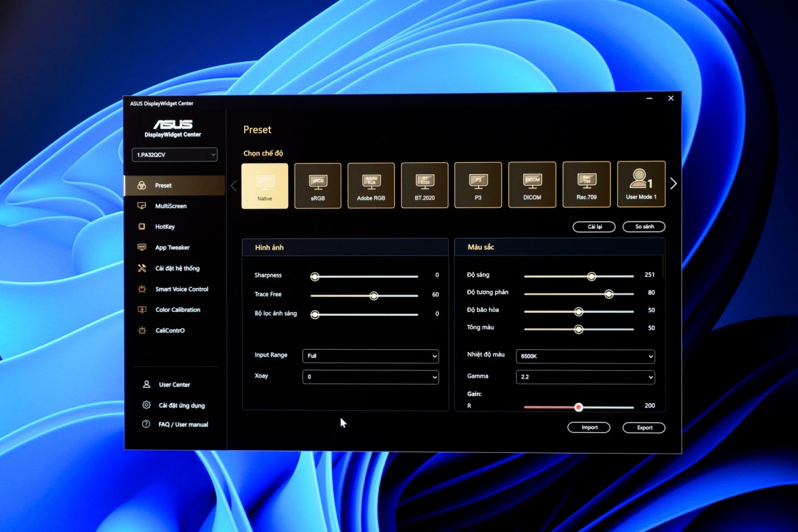Adjust the Độ sáng brightness slider

[x=591, y=275]
